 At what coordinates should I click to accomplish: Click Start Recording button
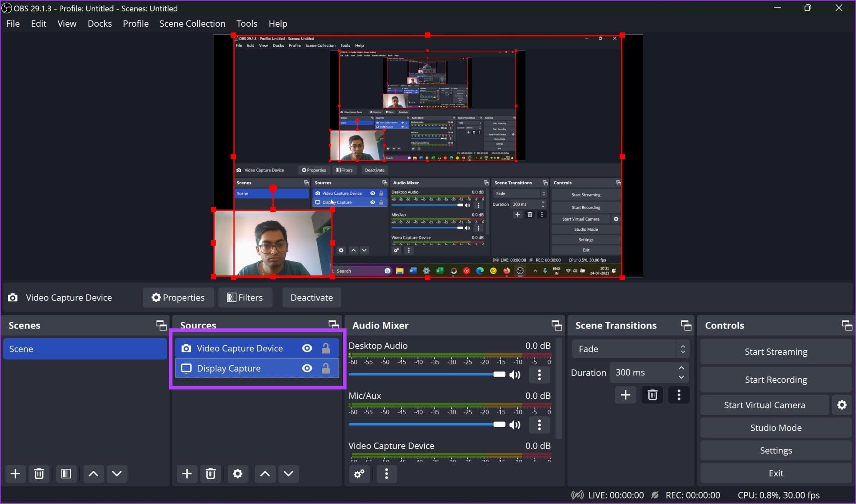point(776,379)
